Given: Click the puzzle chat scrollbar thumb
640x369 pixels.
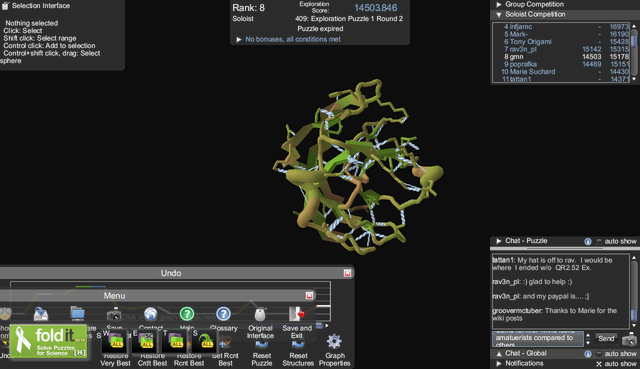Looking at the screenshot, I should point(634,315).
